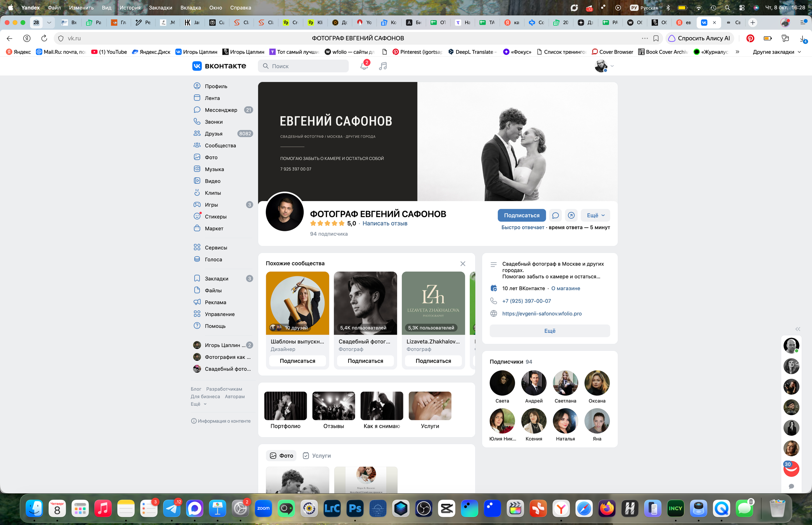Viewport: 812px width, 525px height.
Task: Open the VK notifications bell
Action: 364,66
